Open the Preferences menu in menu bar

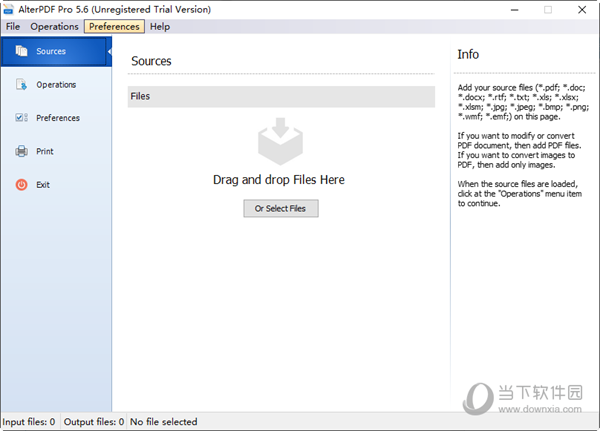click(114, 26)
